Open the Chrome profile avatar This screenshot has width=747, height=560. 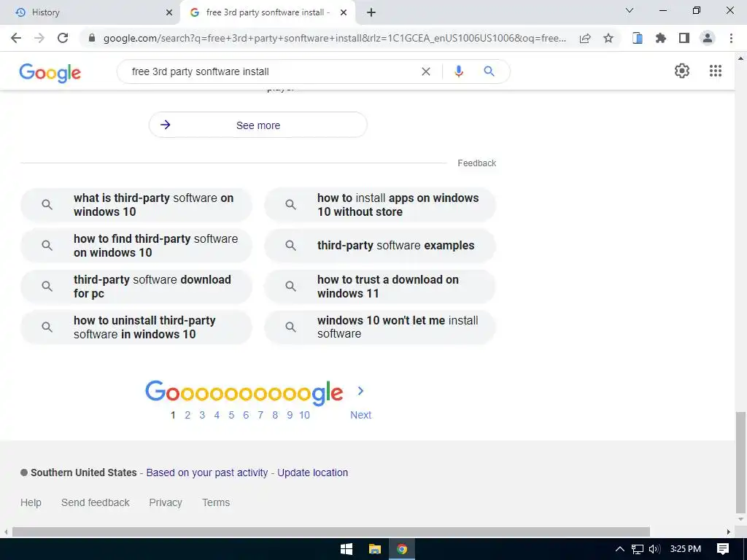708,38
